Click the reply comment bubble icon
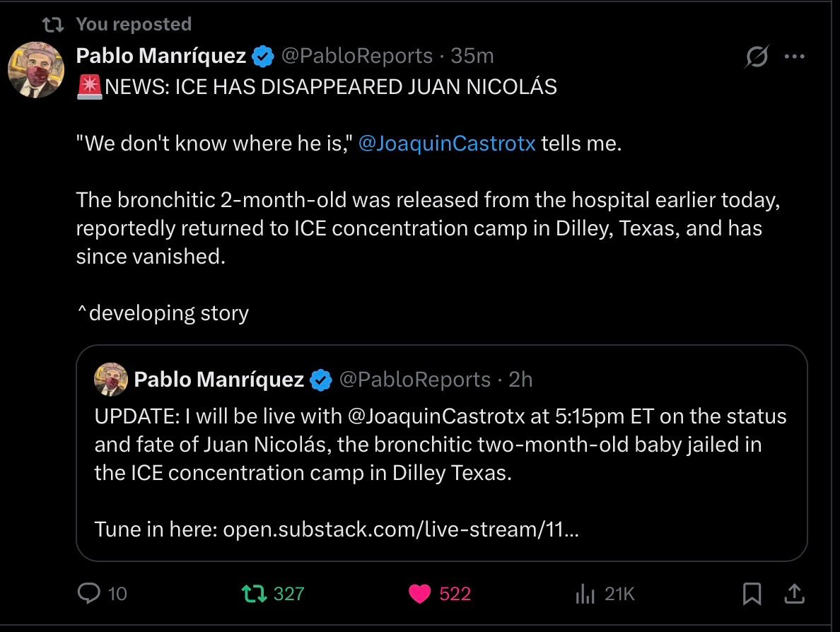This screenshot has height=632, width=840. pos(88,594)
